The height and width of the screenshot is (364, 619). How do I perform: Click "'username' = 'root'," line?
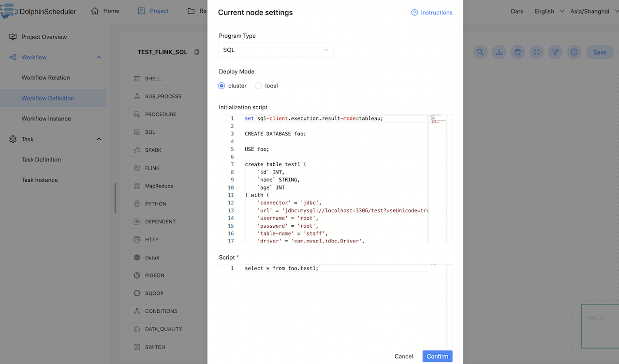point(288,218)
